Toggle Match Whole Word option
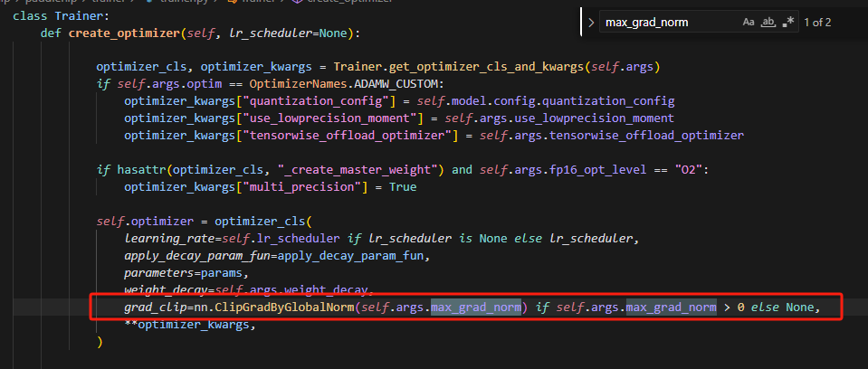The height and width of the screenshot is (369, 868). click(x=769, y=22)
